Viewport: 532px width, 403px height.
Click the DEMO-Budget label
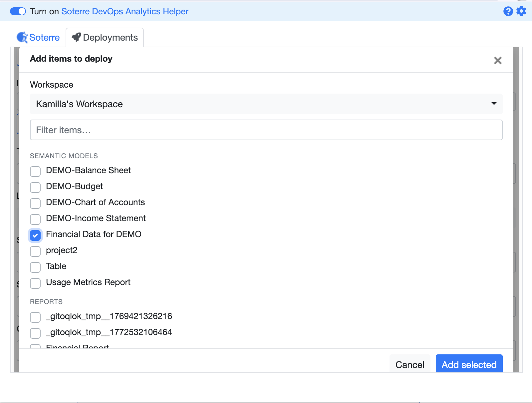(x=74, y=186)
